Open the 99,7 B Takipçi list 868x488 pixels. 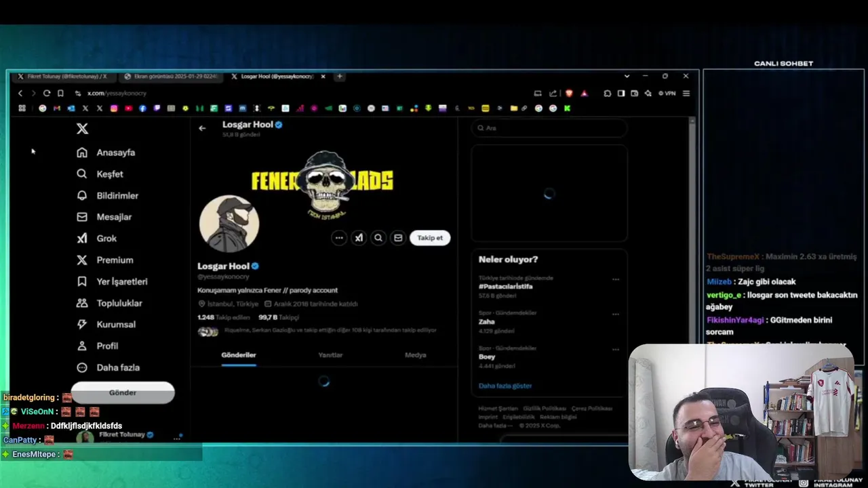279,317
